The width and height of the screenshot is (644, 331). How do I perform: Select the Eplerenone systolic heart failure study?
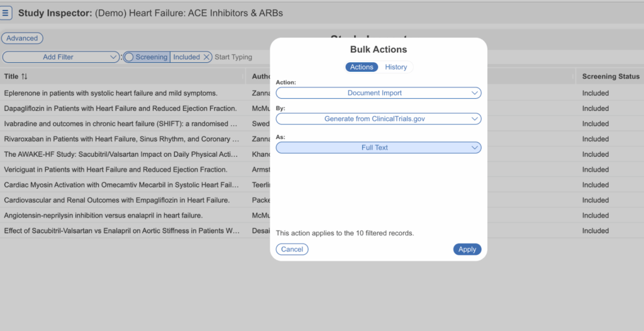pos(111,93)
